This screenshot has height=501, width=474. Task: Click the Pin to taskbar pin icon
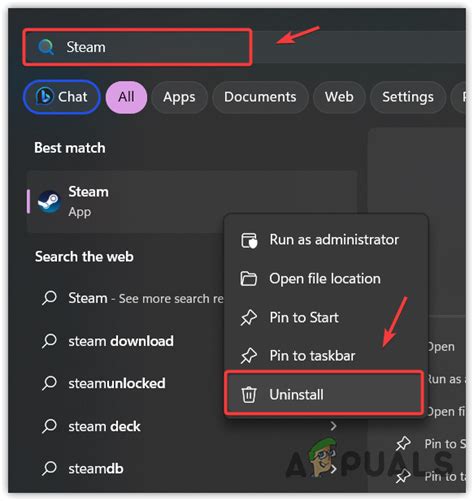[249, 356]
